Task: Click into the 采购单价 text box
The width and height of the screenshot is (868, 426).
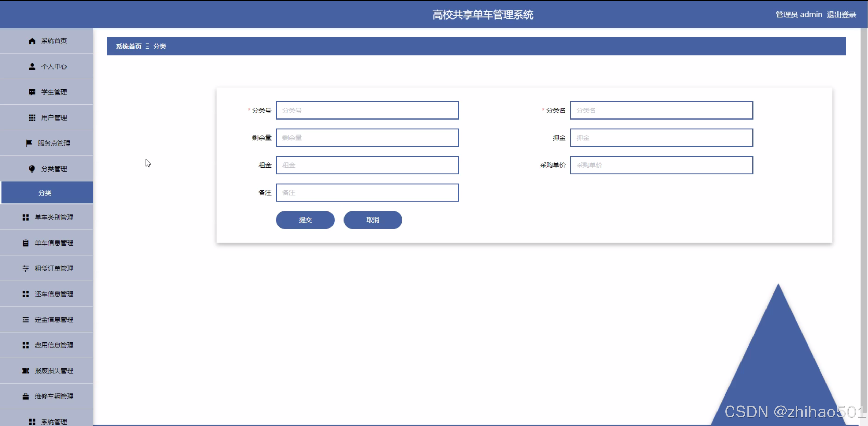Action: point(661,165)
